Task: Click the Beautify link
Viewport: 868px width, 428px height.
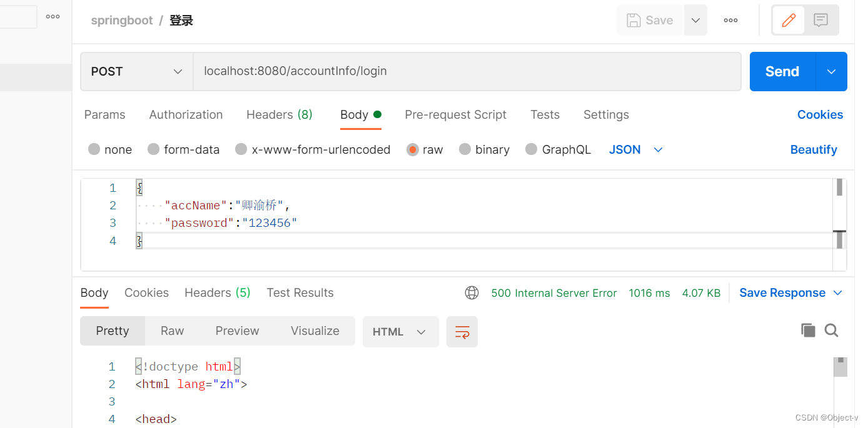Action: pos(813,149)
